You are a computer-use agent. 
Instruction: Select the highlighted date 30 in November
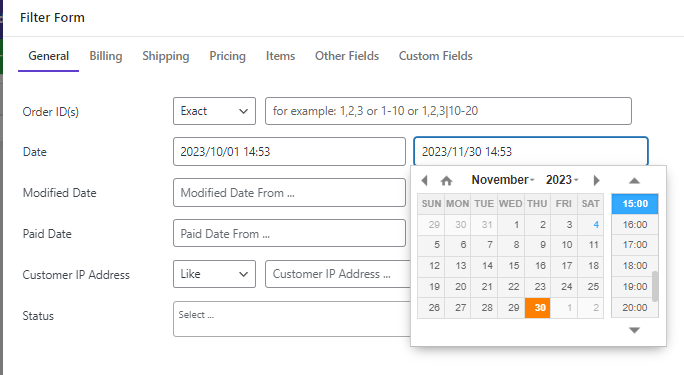click(537, 308)
